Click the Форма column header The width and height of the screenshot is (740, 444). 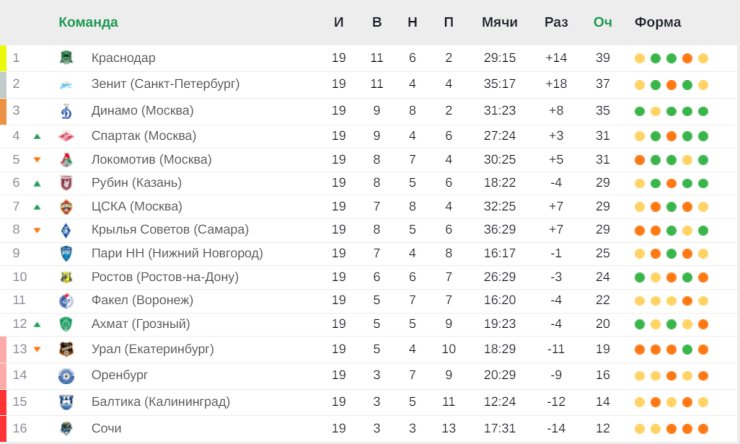pos(657,22)
